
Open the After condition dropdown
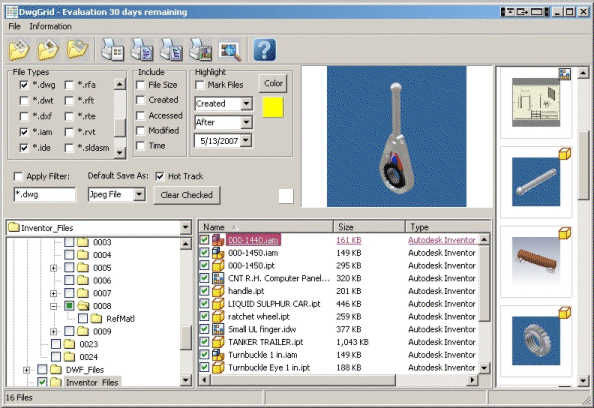246,122
